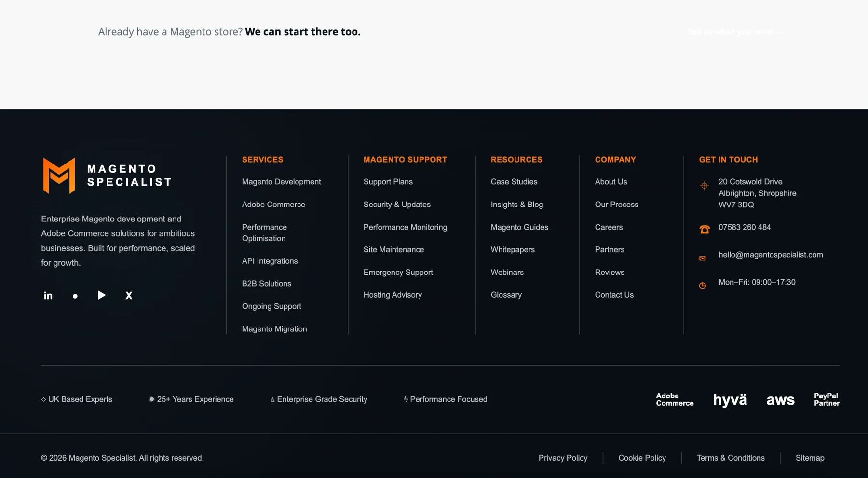Click the 2026 copyright notice
The image size is (868, 478).
(x=122, y=458)
